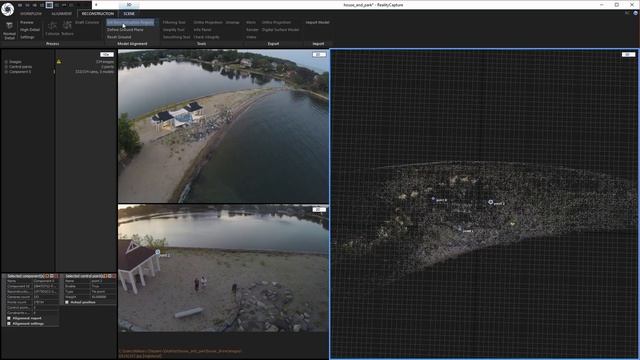This screenshot has height=360, width=640.
Task: Click the component Name value field
Action: tap(46, 281)
